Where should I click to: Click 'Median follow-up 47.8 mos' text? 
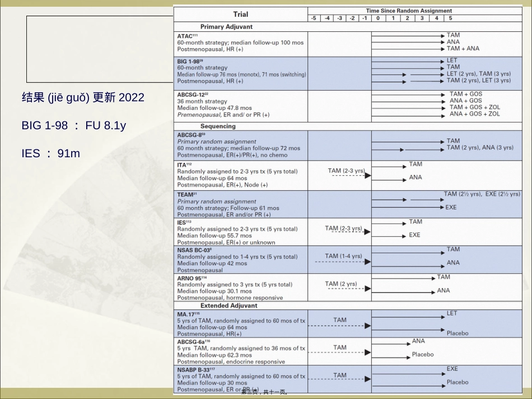click(214, 108)
